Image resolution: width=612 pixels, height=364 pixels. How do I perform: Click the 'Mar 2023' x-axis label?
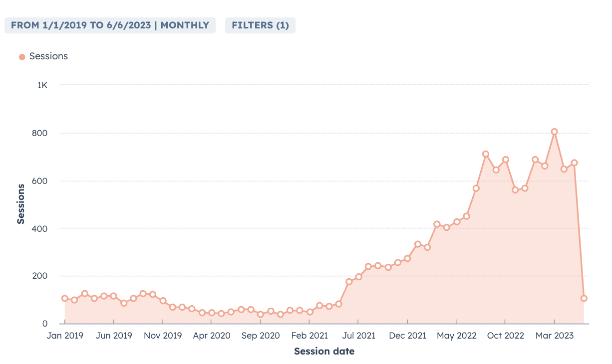(554, 336)
